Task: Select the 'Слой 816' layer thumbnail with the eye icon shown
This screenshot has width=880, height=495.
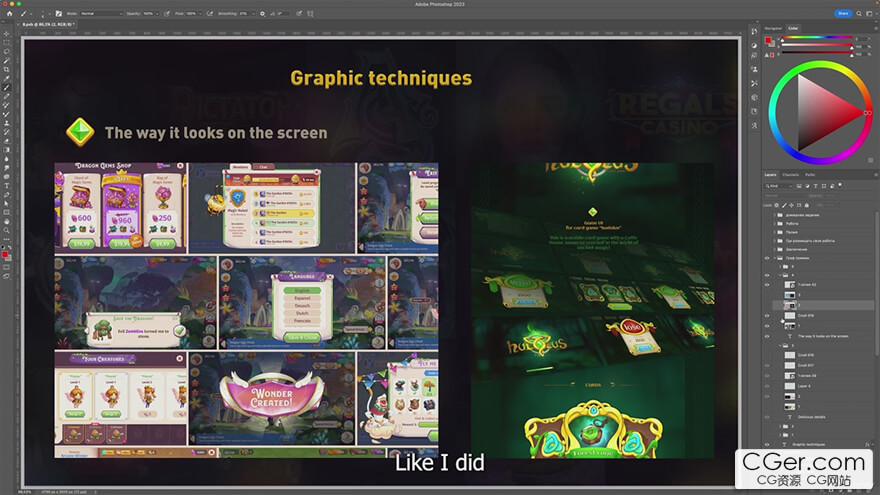Action: (790, 315)
